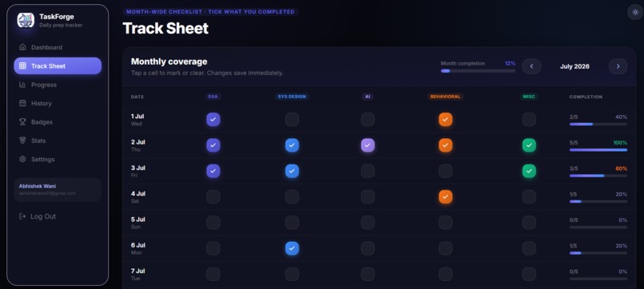The height and width of the screenshot is (289, 644).
Task: Check Behavioral for 7 Jul
Action: 446,274
